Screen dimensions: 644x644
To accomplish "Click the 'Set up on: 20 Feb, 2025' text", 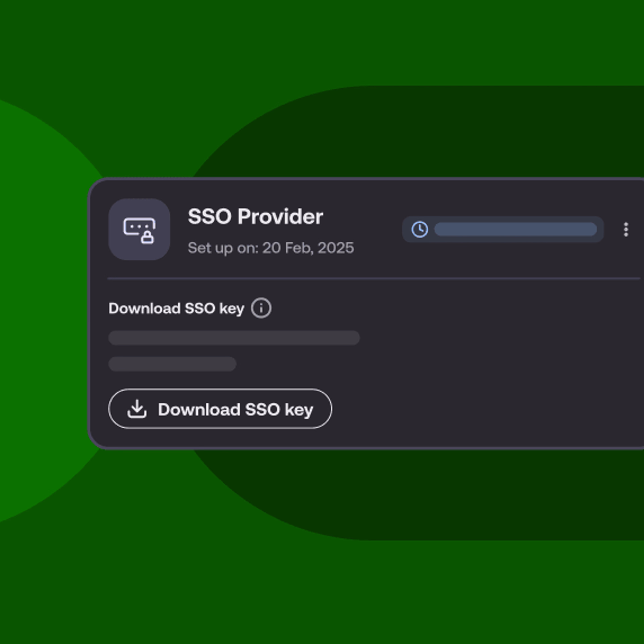I will (x=271, y=248).
